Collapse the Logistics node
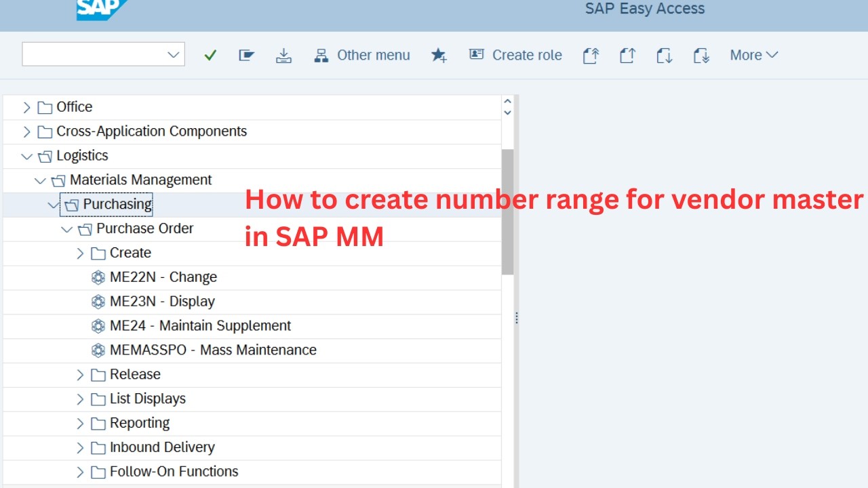 26,157
